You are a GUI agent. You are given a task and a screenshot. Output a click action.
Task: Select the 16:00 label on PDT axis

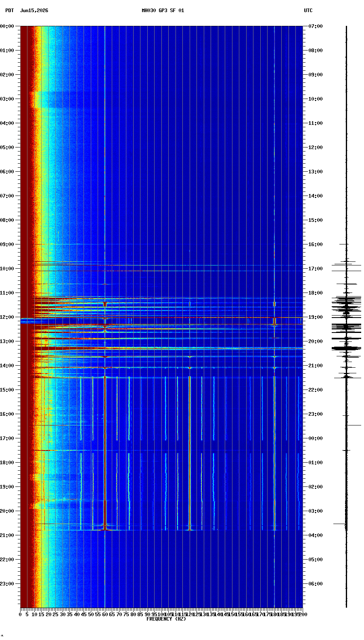[7, 414]
